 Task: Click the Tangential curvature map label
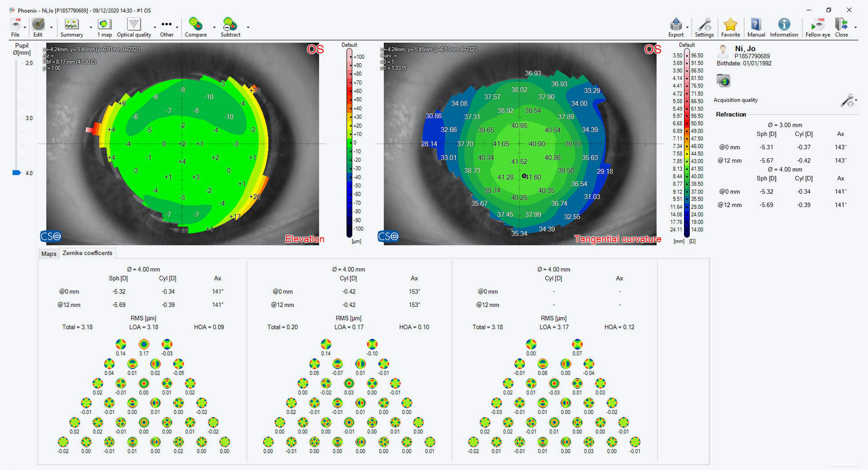[618, 239]
